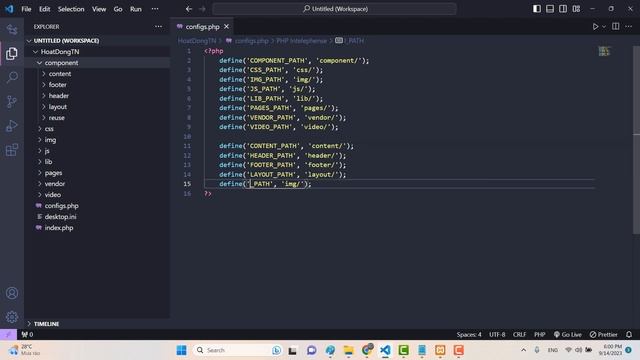The image size is (640, 360).
Task: Open the editor More Actions ellipsis
Action: point(629,27)
